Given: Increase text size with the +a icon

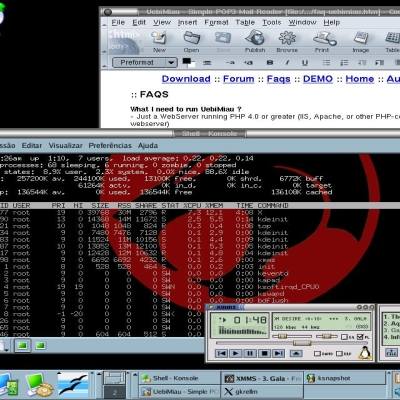Looking at the screenshot, I should 248,62.
